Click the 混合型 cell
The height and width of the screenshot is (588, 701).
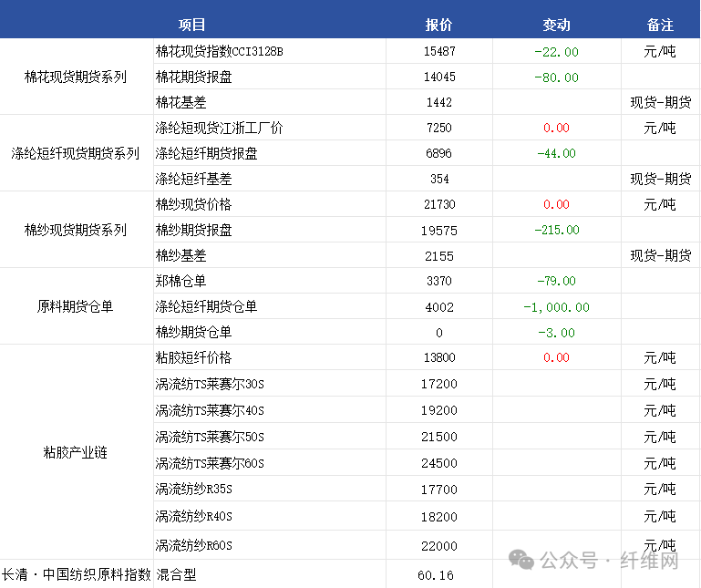pos(176,574)
